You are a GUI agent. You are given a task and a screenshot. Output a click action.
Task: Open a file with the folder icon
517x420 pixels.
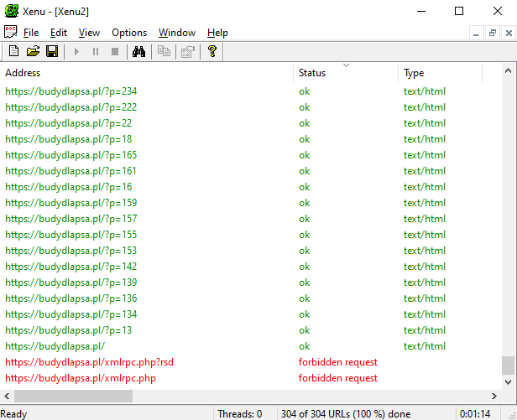[33, 51]
